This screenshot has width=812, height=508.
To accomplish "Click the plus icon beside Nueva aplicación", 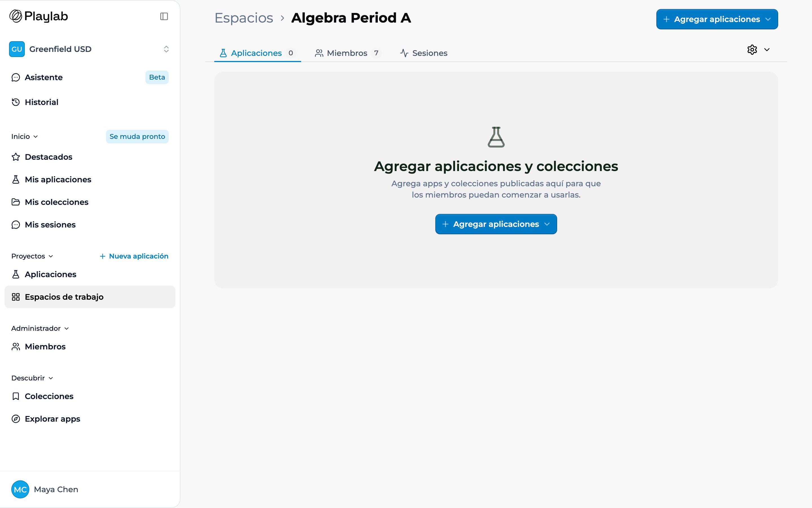I will (x=103, y=256).
